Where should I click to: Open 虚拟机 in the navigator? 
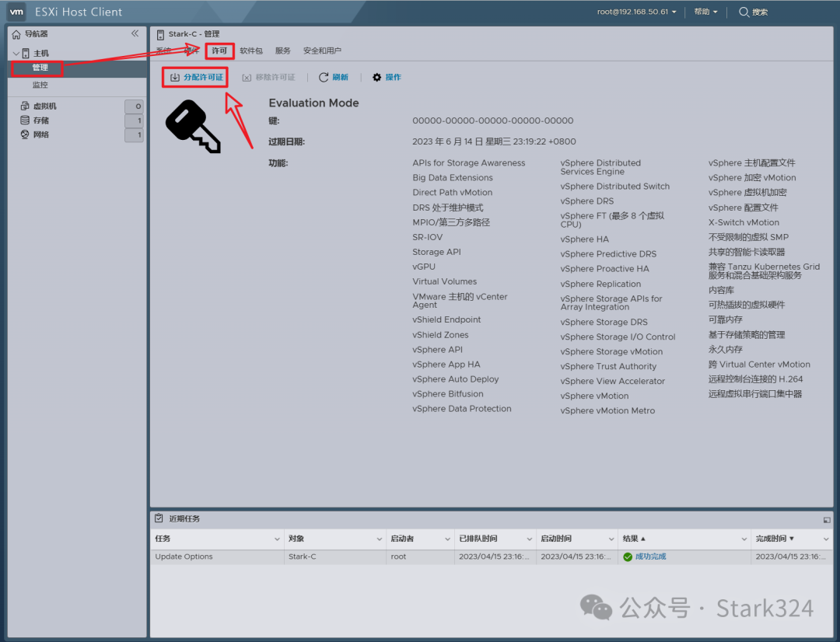(x=45, y=106)
